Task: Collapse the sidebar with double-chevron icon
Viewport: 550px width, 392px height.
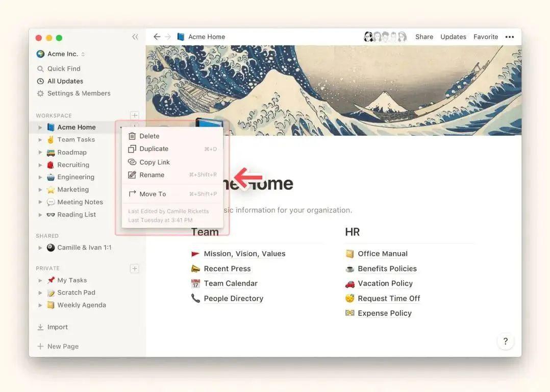Action: 135,37
